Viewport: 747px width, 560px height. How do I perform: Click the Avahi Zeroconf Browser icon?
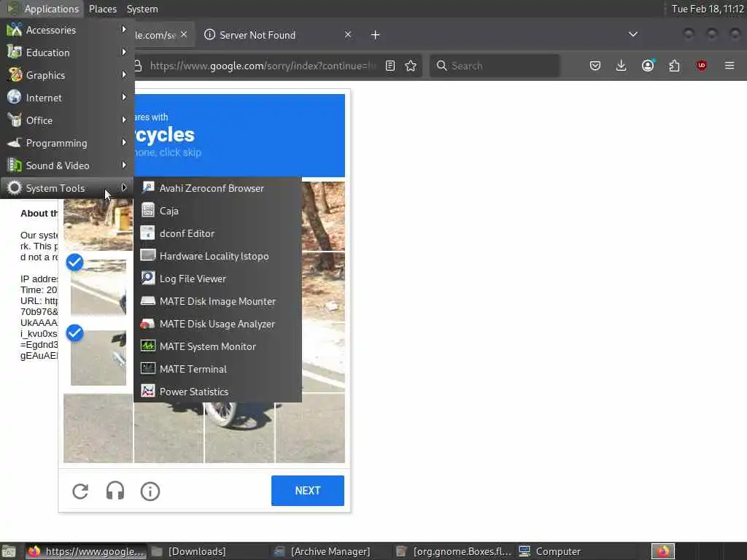147,187
